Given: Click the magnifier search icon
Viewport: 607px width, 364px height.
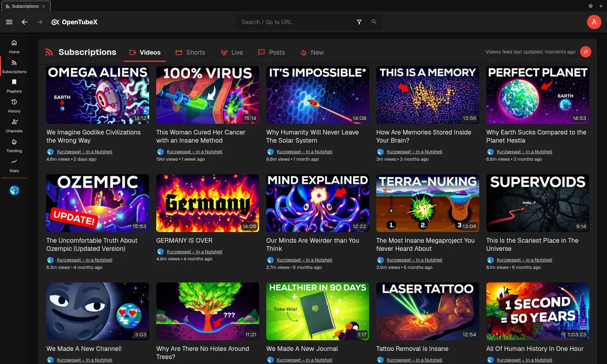Looking at the screenshot, I should tap(374, 22).
